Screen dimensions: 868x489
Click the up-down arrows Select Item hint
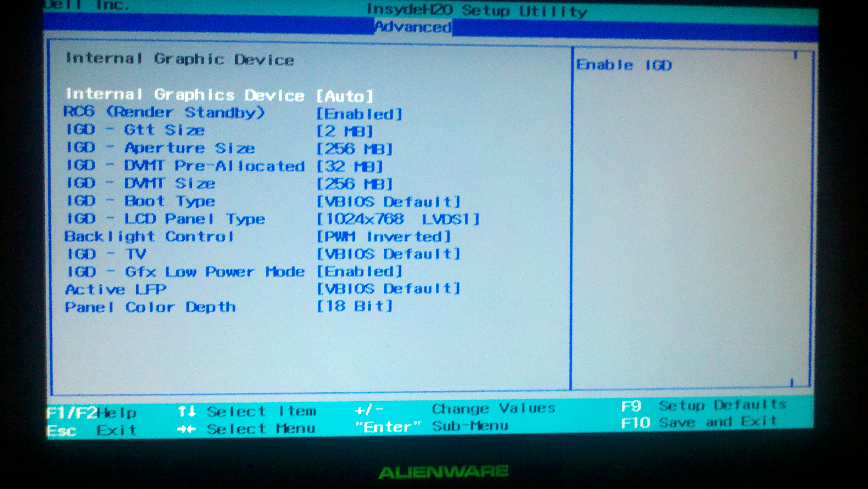pos(247,411)
